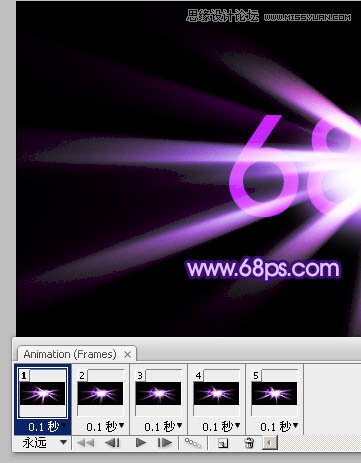The height and width of the screenshot is (463, 361).
Task: Switch to the Animation (Frames) tab
Action: [70, 354]
